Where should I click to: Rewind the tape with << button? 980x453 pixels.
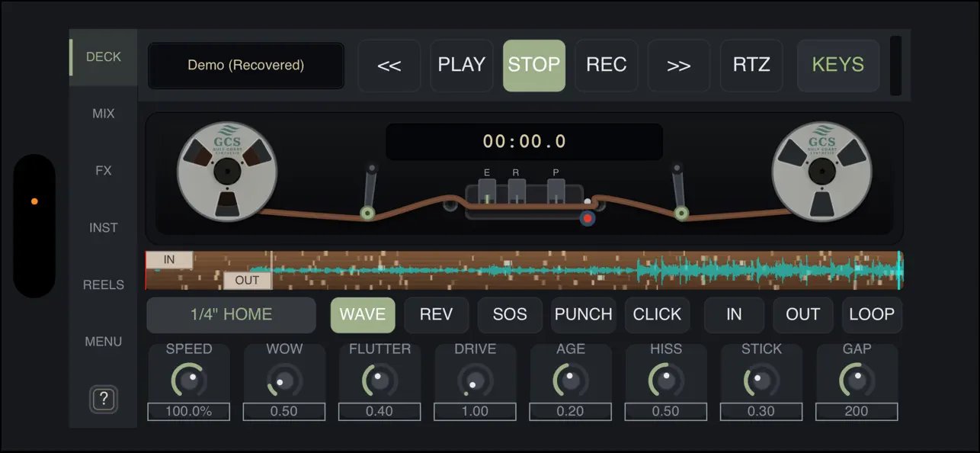click(x=389, y=66)
